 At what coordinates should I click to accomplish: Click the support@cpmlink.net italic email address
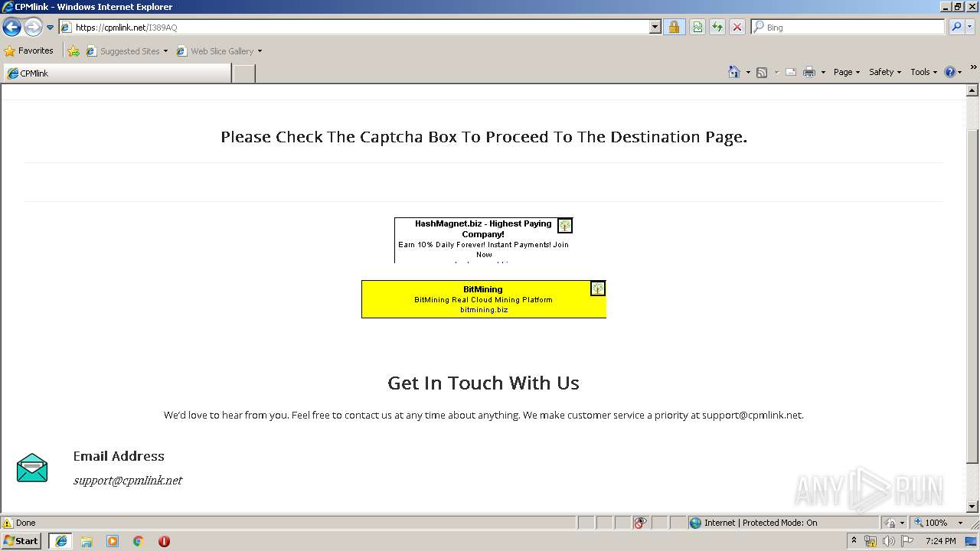pos(128,481)
